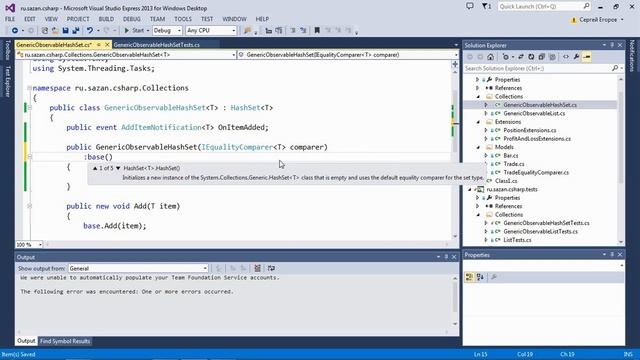Viewport: 640px width, 360px height.
Task: Open the FILE menu
Action: pyautogui.click(x=10, y=19)
